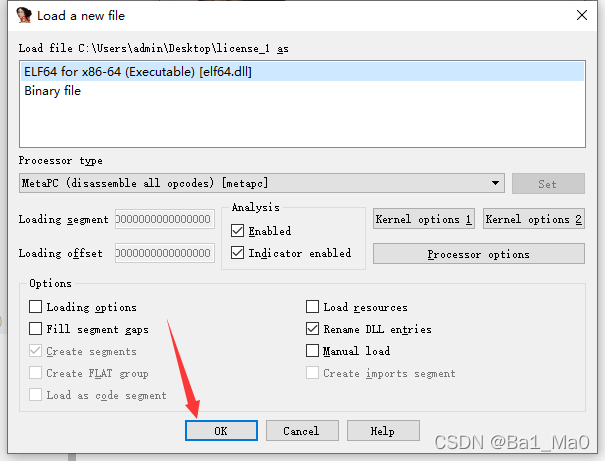Disable the Analysis Enabled checkbox
Image resolution: width=605 pixels, height=461 pixels.
click(x=237, y=231)
